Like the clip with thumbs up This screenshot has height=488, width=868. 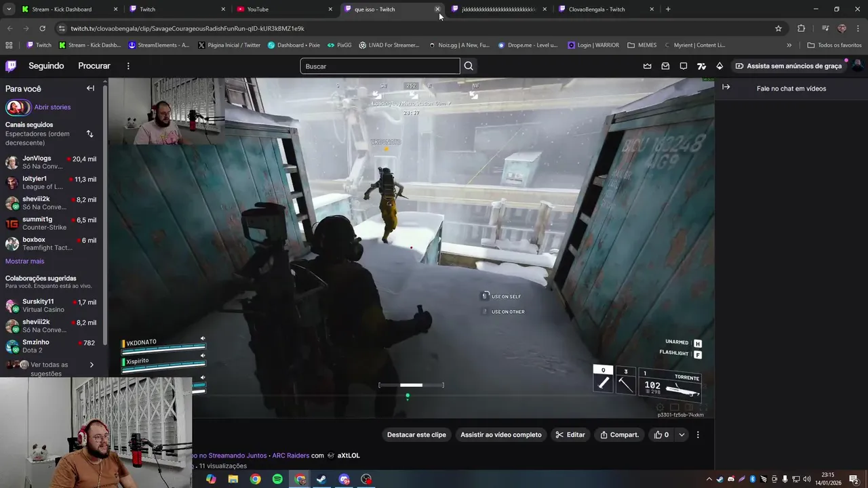(x=661, y=434)
